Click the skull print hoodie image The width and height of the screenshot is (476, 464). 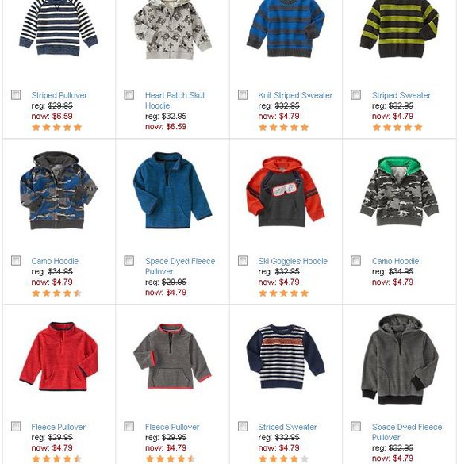(172, 29)
